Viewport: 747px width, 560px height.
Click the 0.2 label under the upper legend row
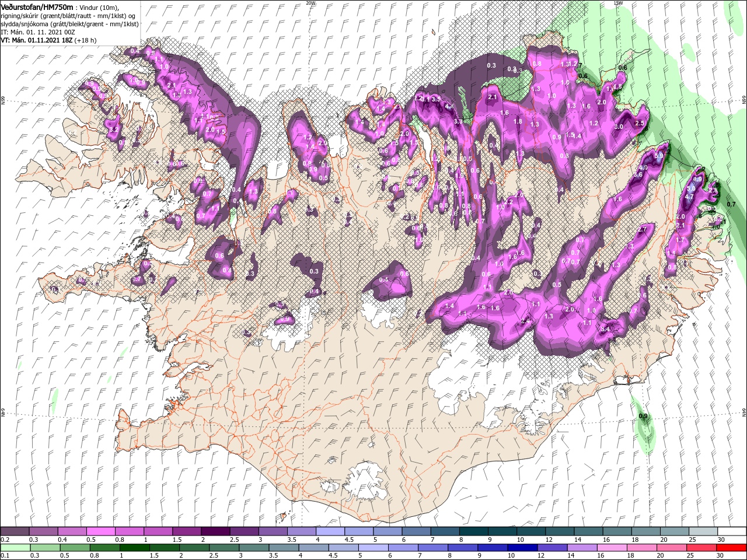click(4, 540)
